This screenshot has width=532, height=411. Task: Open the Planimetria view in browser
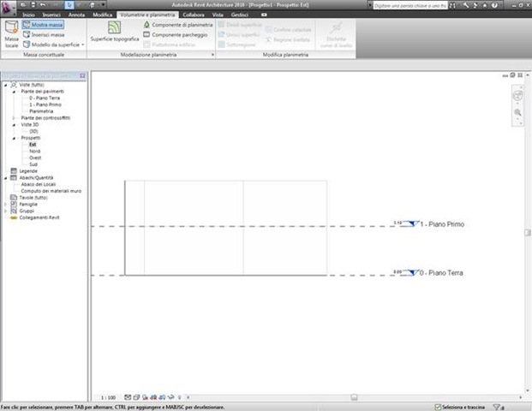coord(41,111)
